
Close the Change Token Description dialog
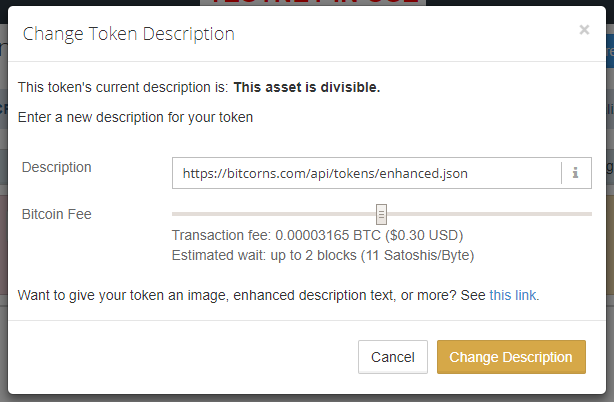pyautogui.click(x=584, y=30)
